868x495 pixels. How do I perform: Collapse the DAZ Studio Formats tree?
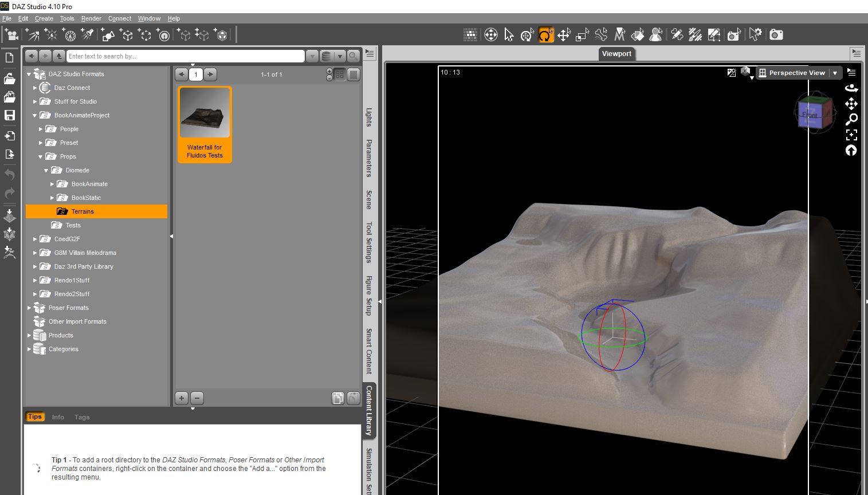tap(29, 74)
